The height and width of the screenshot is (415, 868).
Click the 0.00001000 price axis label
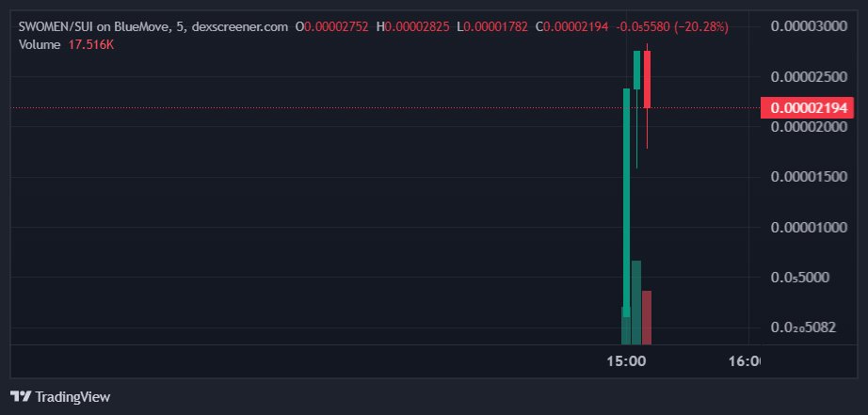tap(809, 228)
